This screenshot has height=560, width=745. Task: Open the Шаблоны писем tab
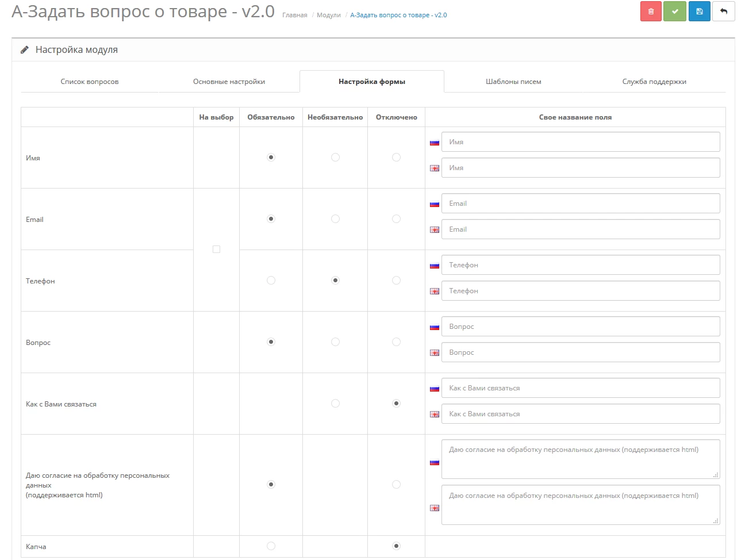pos(513,82)
